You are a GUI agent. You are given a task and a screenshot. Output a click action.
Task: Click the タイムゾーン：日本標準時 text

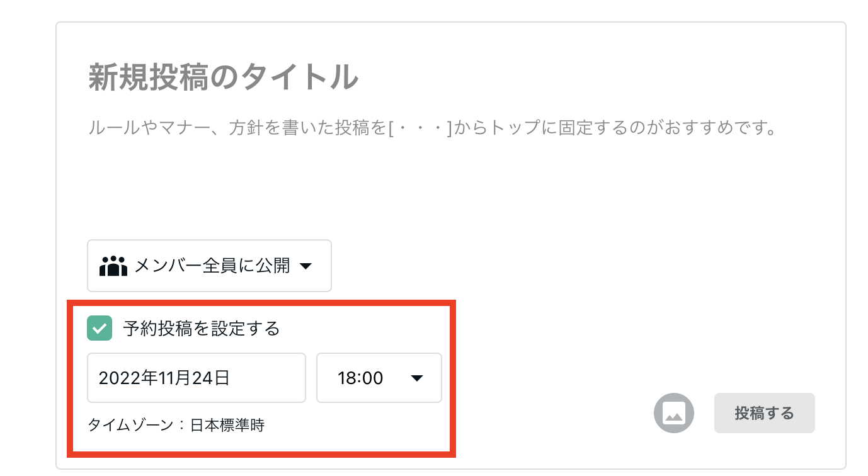[176, 426]
